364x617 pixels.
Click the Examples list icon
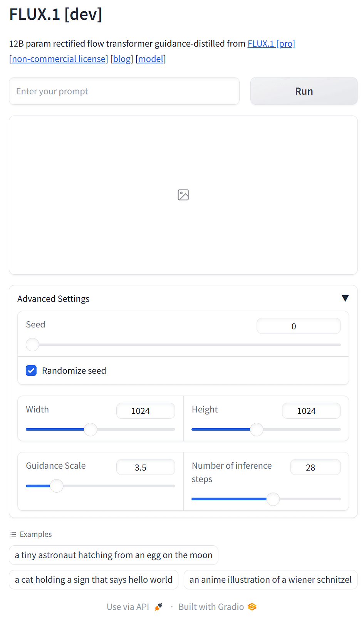pyautogui.click(x=13, y=535)
